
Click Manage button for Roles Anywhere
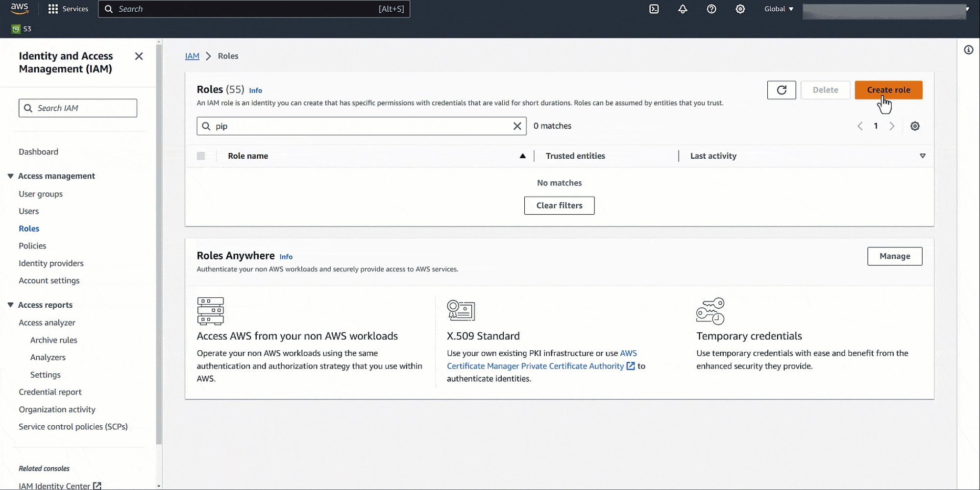895,256
